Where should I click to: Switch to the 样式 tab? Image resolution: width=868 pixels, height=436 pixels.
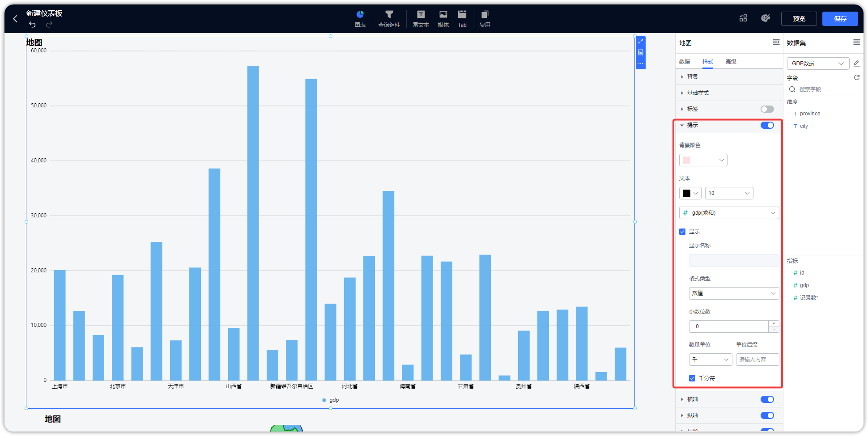tap(708, 62)
